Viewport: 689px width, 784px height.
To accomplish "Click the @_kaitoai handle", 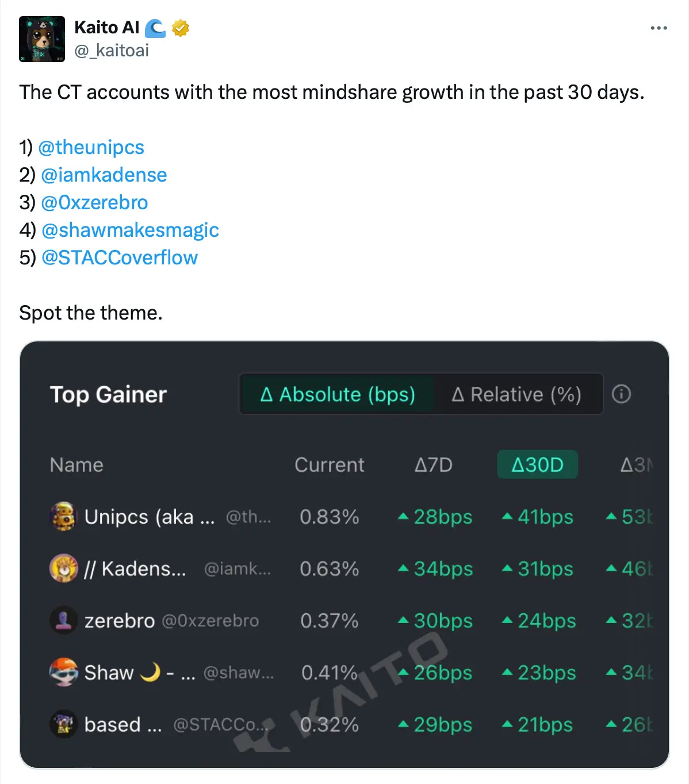I will (112, 51).
